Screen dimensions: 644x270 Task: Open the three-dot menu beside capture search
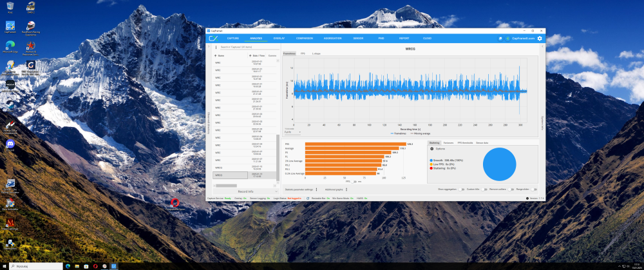(x=216, y=47)
